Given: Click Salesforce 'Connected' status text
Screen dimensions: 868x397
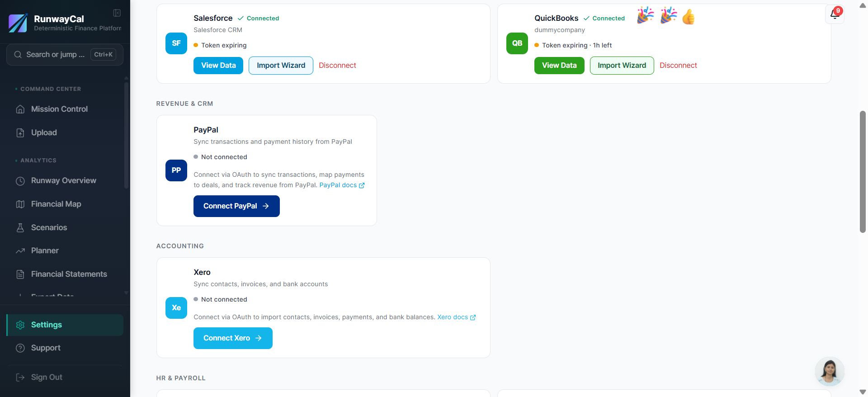Looking at the screenshot, I should [x=263, y=19].
